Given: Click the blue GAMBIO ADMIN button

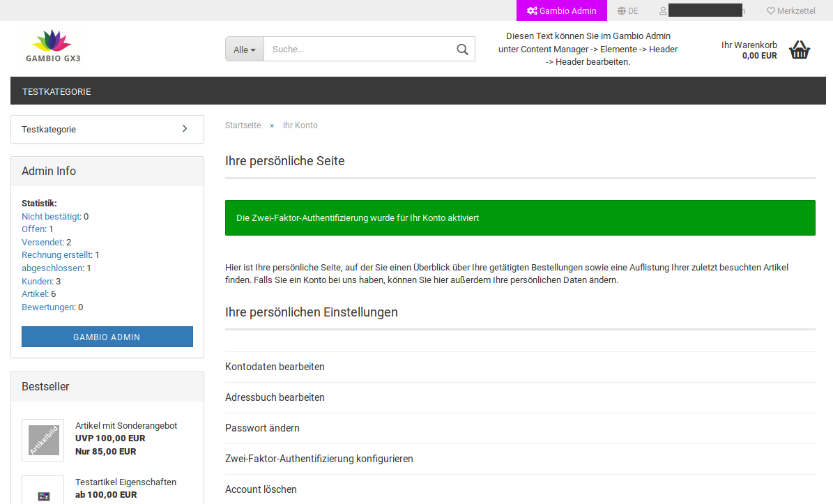Looking at the screenshot, I should [107, 337].
